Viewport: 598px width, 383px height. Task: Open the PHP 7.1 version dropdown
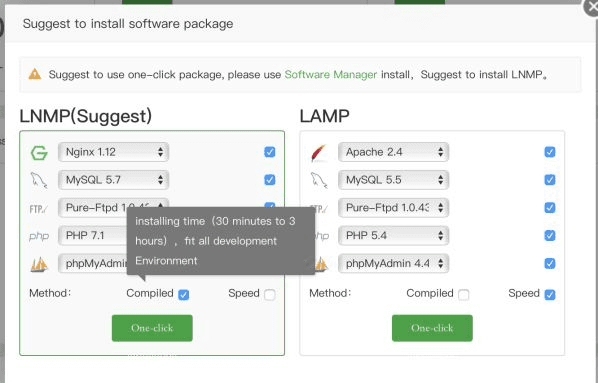[x=92, y=235]
